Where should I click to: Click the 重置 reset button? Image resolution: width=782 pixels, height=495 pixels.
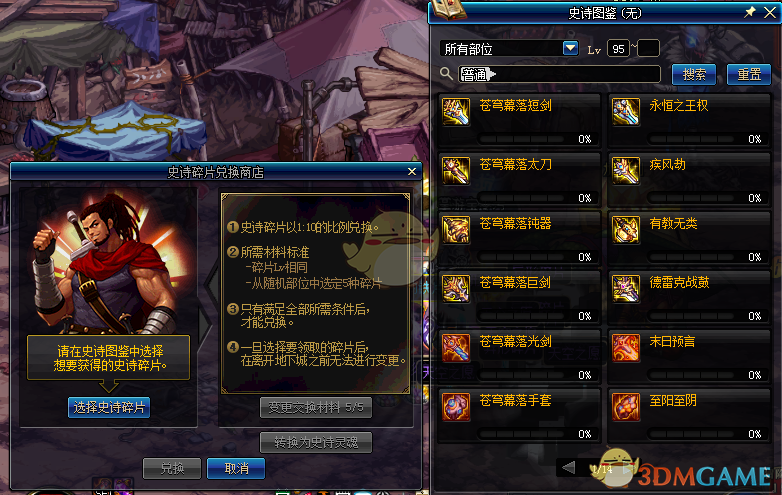click(749, 75)
